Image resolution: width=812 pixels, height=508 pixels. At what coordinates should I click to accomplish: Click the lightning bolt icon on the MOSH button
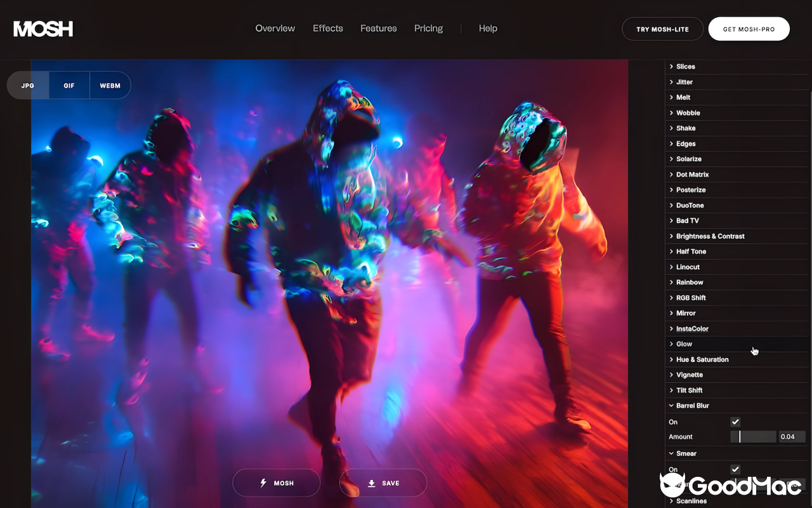point(263,483)
